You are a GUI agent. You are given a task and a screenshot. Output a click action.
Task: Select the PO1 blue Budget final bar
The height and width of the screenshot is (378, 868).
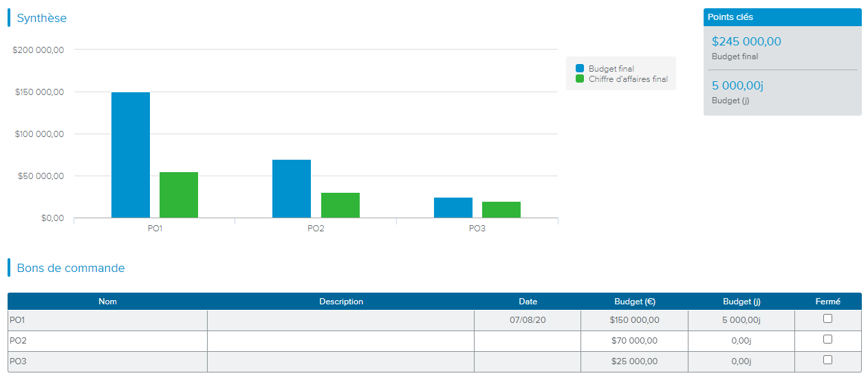click(x=131, y=155)
